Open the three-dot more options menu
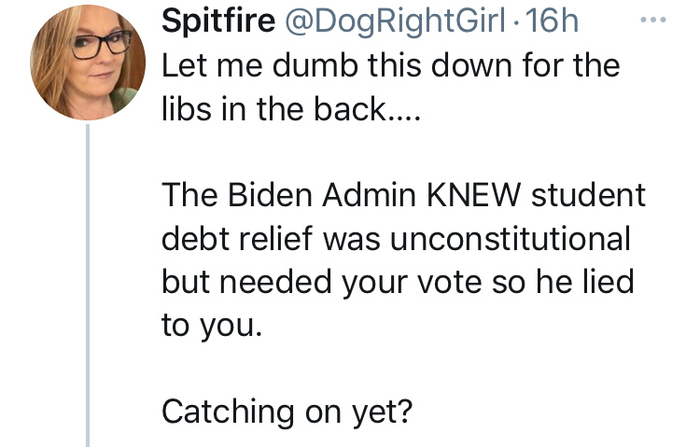Viewport: 700px width, 447px height. (651, 21)
